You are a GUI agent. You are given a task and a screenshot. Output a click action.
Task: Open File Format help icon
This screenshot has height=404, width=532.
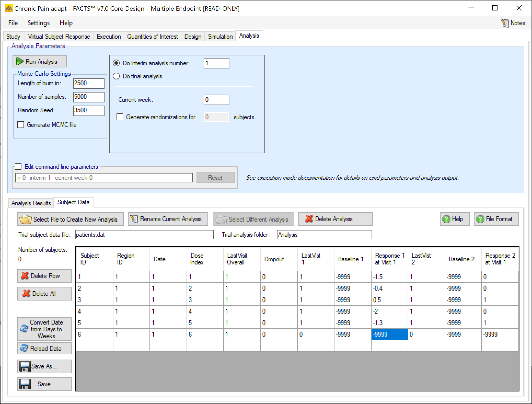[x=480, y=219]
